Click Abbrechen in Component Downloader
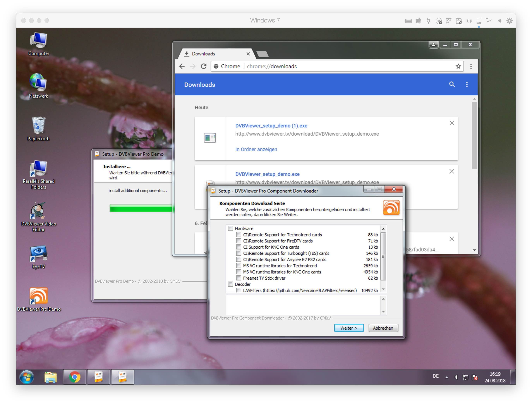 point(383,328)
